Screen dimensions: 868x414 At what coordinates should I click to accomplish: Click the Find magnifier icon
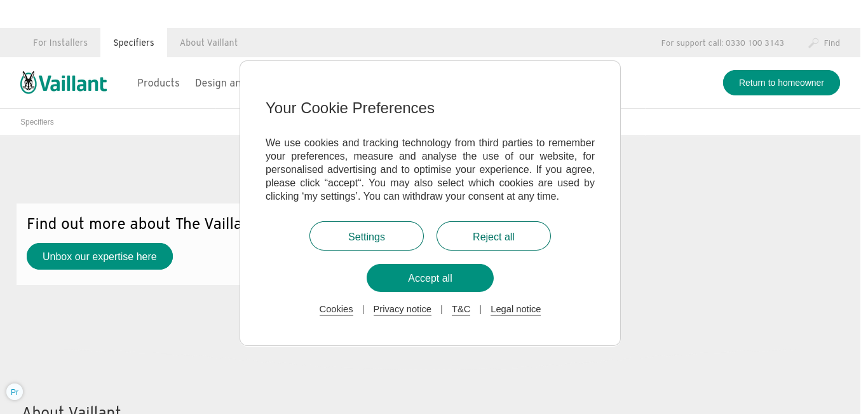coord(813,43)
